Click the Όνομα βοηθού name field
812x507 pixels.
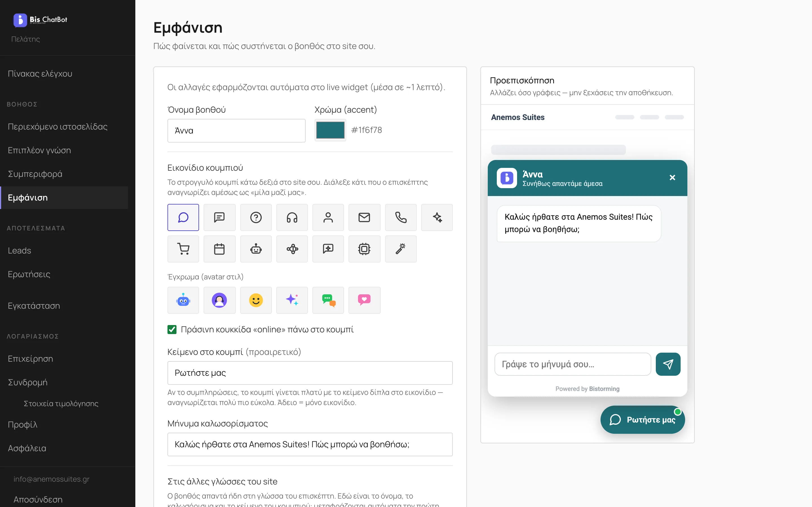(x=237, y=130)
